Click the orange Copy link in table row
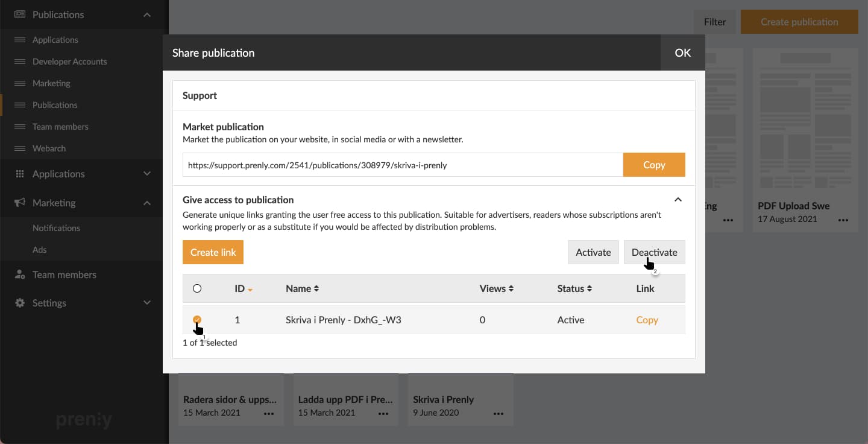The image size is (868, 444). click(647, 320)
